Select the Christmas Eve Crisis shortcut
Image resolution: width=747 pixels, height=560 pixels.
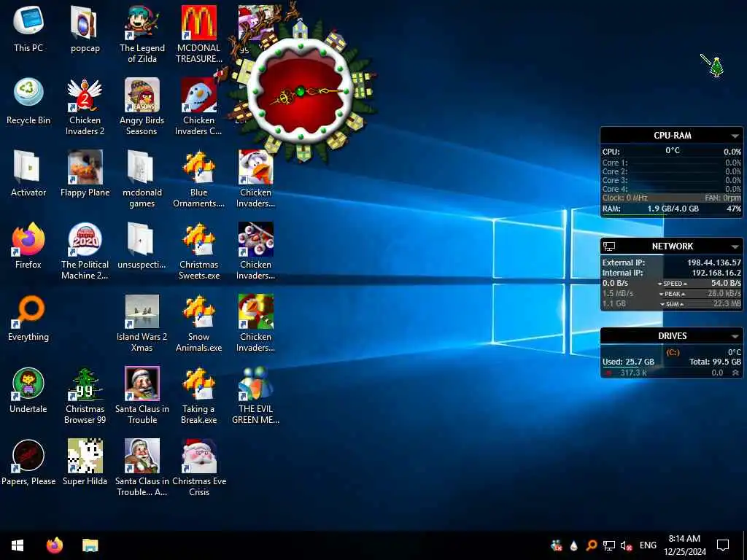coord(198,469)
